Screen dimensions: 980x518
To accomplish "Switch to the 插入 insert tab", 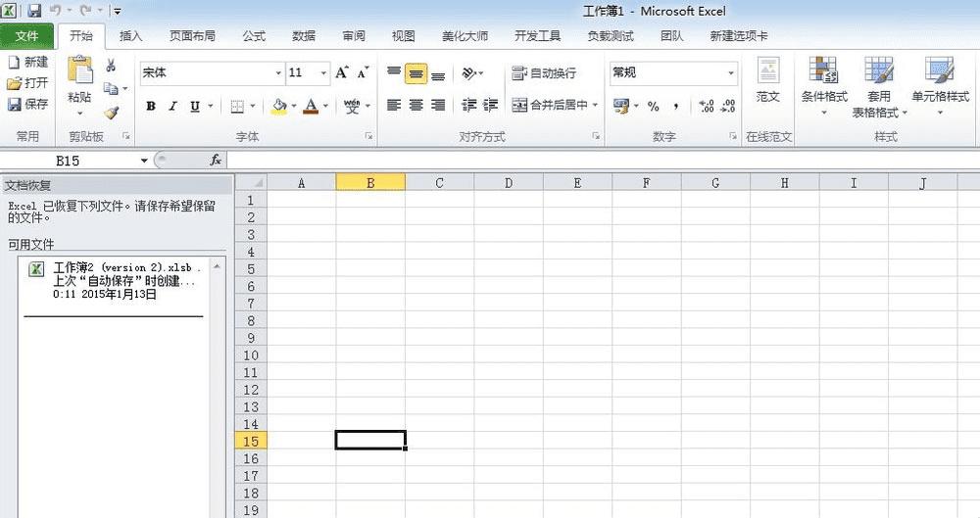I will pos(130,36).
